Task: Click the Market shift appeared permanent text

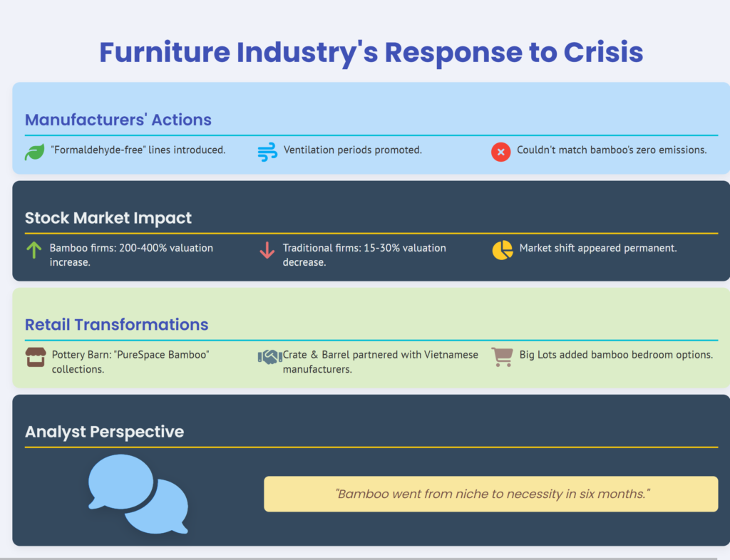Action: (598, 248)
